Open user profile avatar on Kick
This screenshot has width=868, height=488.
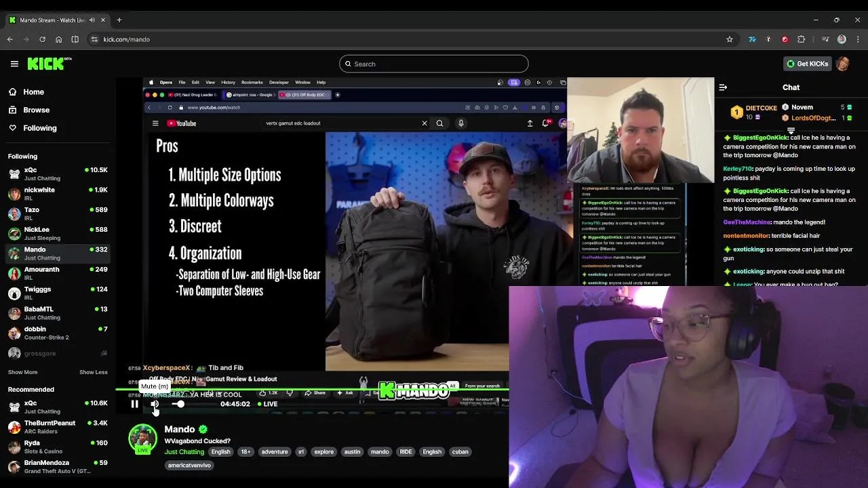point(843,64)
